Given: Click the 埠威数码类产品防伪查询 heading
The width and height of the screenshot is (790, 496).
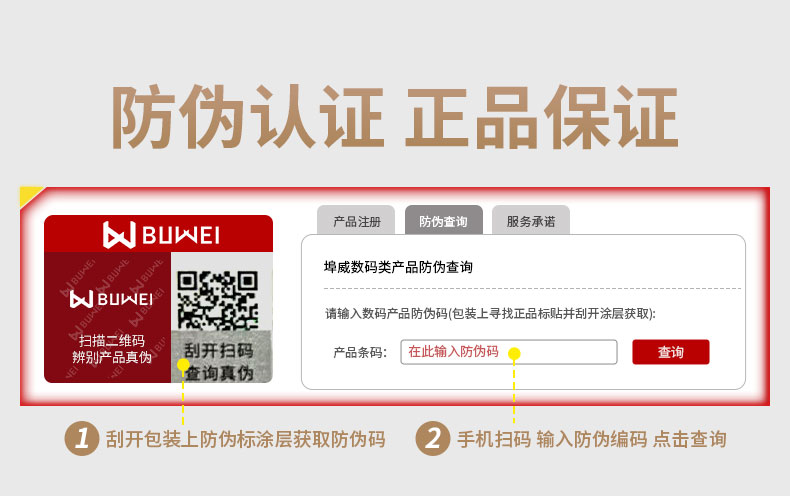Looking at the screenshot, I should [x=398, y=267].
